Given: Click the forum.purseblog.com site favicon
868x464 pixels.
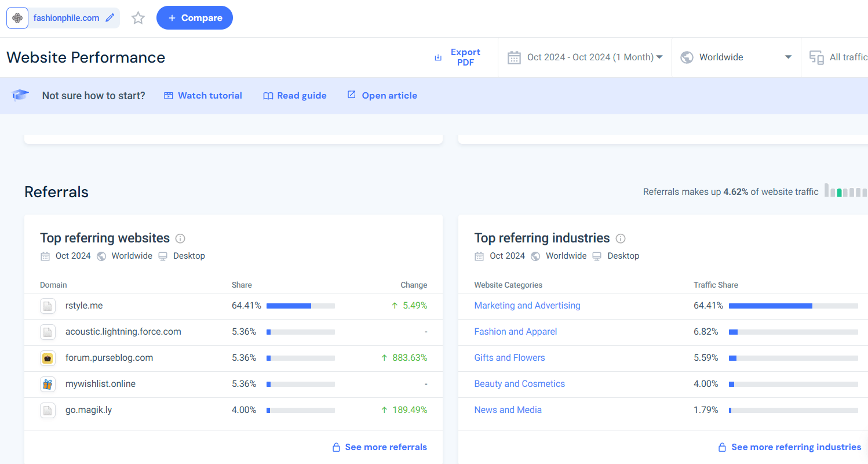Looking at the screenshot, I should (48, 358).
